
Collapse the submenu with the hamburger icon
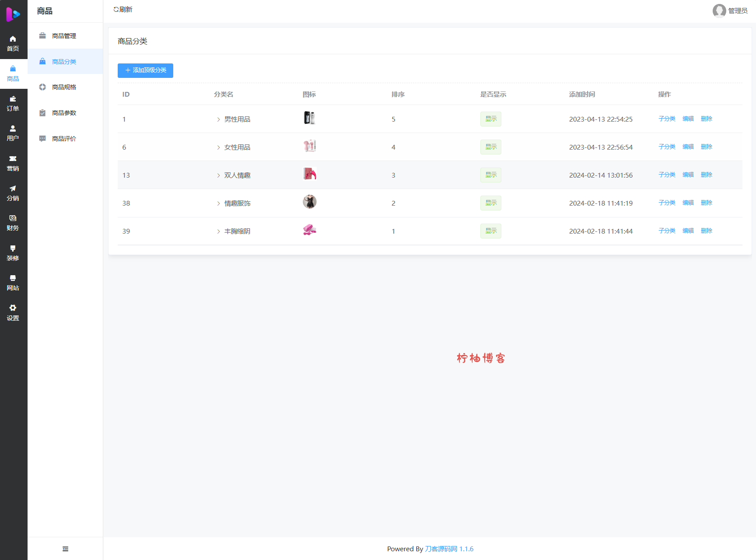pos(65,549)
